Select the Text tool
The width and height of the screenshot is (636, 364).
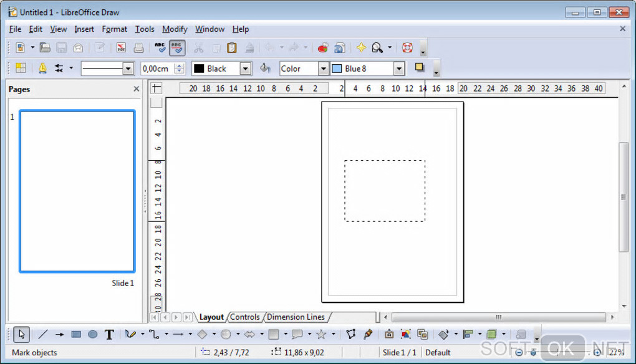click(109, 335)
